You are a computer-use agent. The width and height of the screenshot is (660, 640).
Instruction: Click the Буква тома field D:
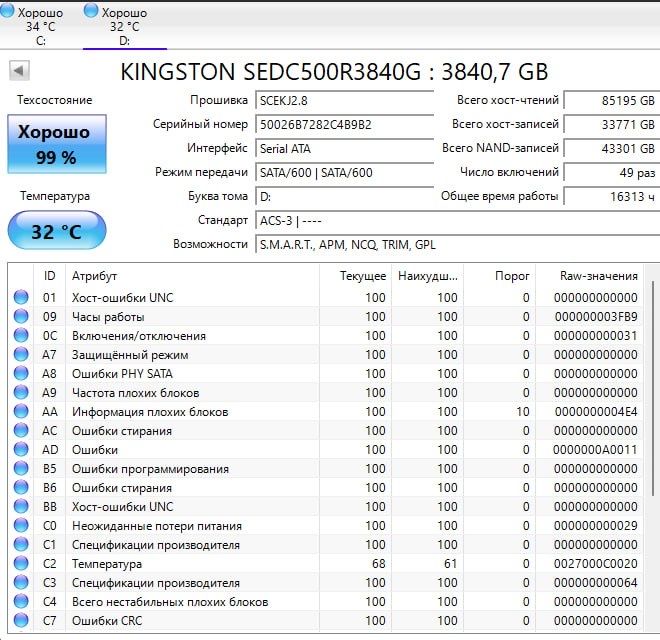pos(344,197)
